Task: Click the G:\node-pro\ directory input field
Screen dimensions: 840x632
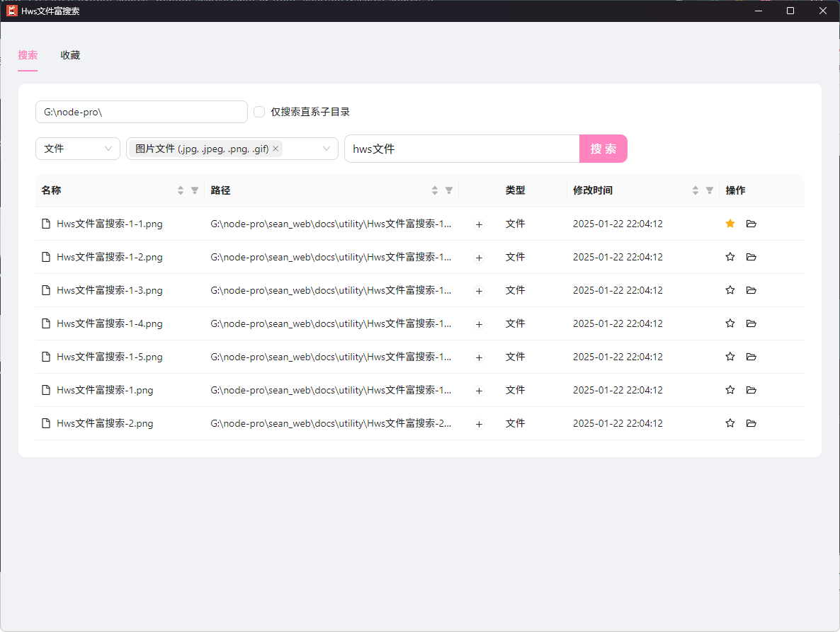Action: pos(142,112)
